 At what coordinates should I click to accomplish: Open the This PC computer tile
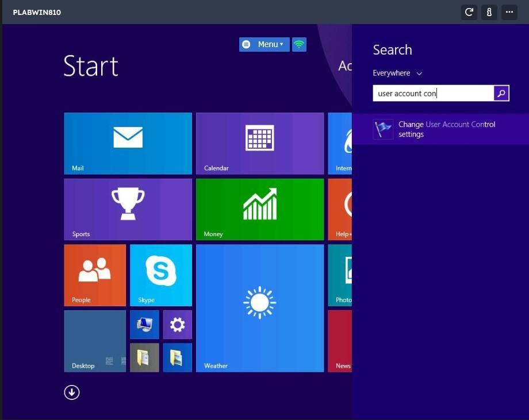click(144, 325)
